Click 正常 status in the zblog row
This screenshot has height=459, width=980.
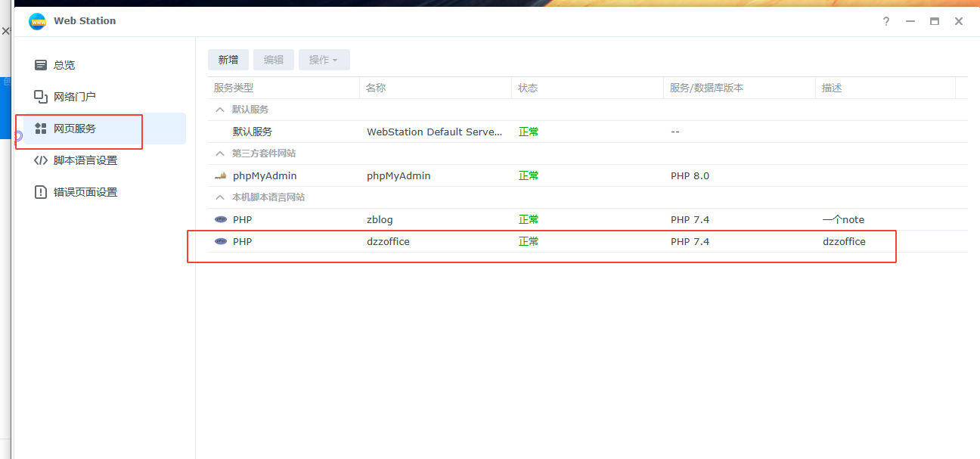point(529,219)
